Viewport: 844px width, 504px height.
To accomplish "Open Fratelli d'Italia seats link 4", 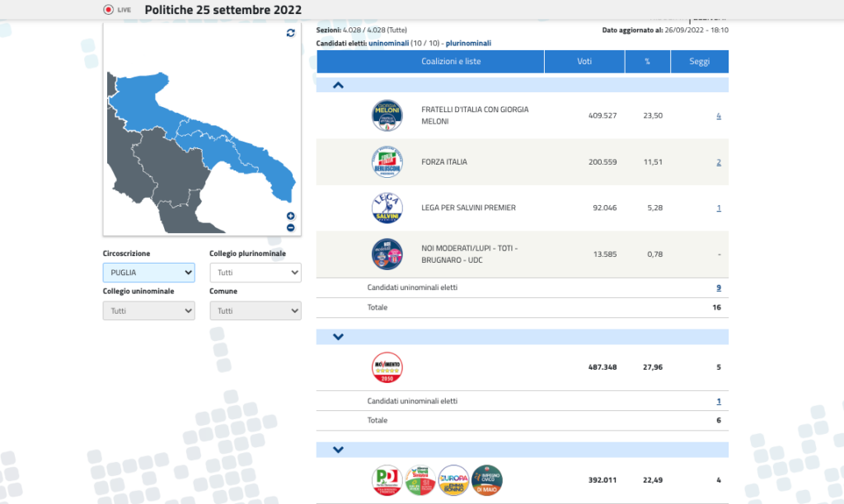I will click(719, 115).
